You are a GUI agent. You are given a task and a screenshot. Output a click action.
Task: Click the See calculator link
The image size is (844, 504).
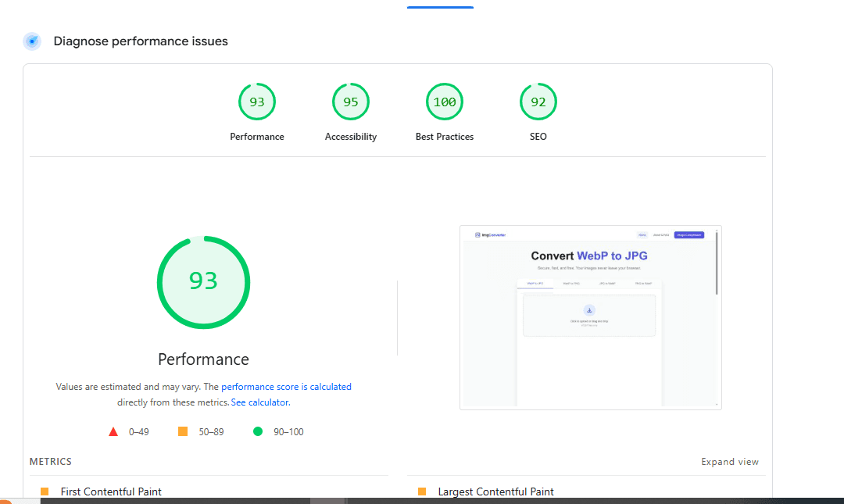pos(259,402)
